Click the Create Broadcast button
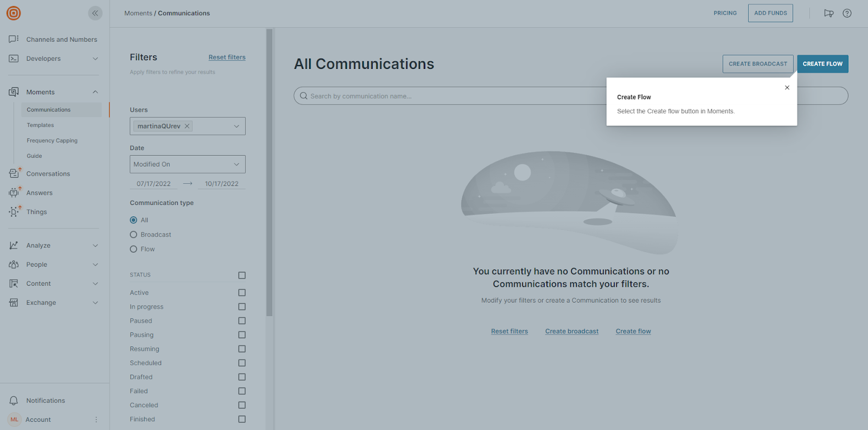868x430 pixels. point(758,64)
